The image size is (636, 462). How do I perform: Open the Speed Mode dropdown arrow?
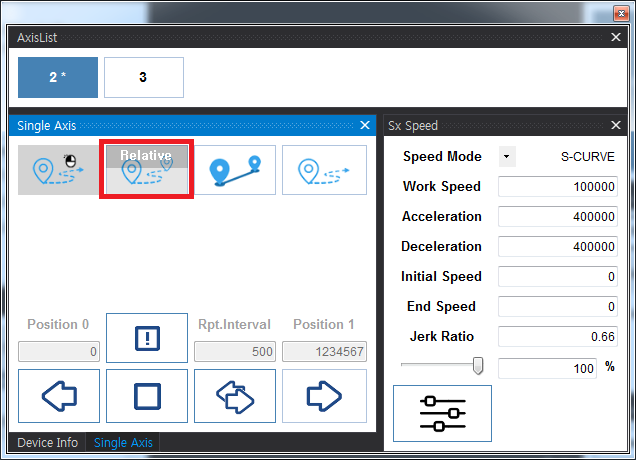507,157
